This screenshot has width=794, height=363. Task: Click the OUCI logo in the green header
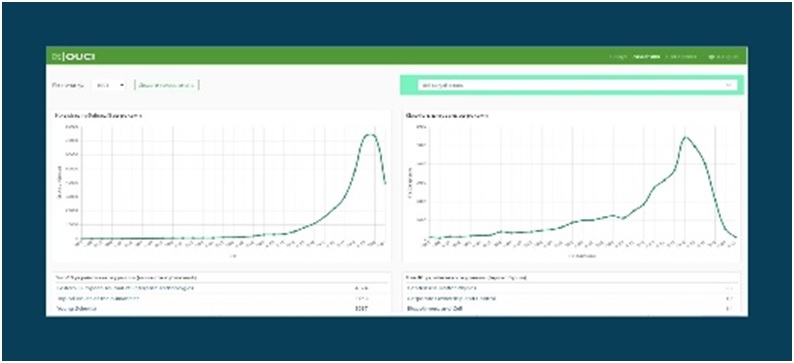tap(73, 57)
